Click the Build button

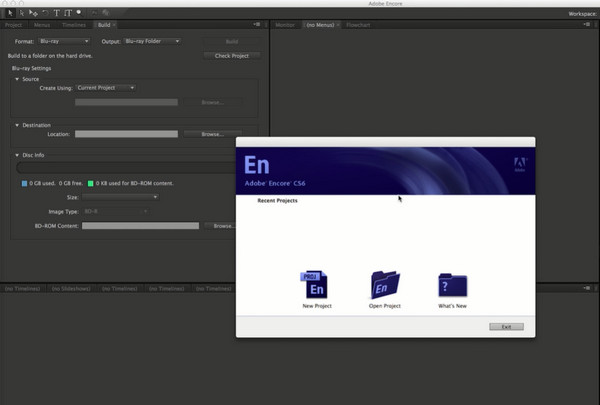point(232,41)
